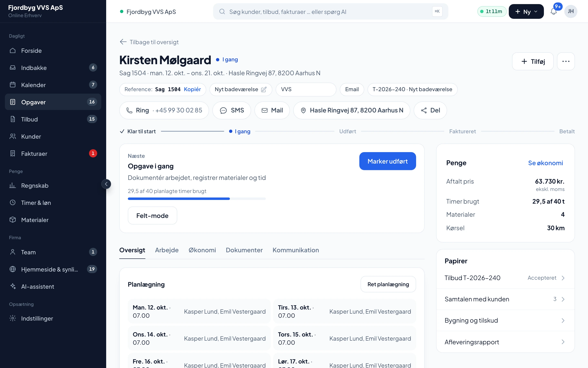Click the Kunder people icon
Image resolution: width=588 pixels, height=368 pixels.
click(x=13, y=136)
